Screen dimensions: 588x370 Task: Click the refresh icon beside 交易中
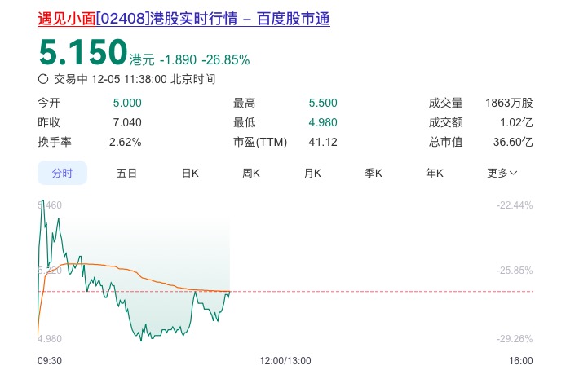pyautogui.click(x=43, y=79)
